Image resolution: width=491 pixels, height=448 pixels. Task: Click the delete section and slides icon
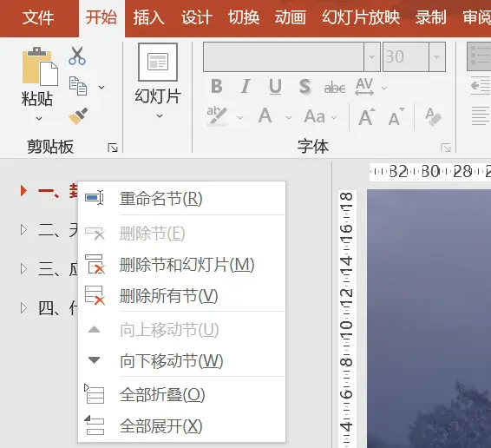pos(95,264)
